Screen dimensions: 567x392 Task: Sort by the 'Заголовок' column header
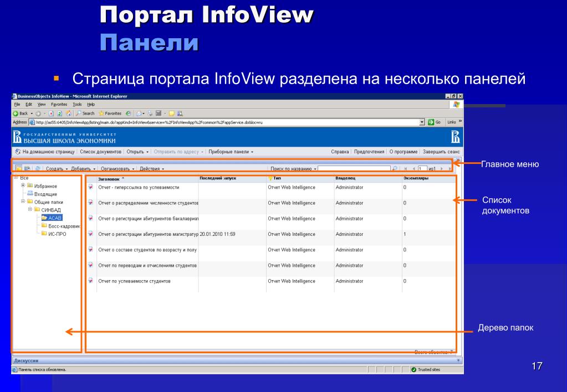(x=109, y=179)
